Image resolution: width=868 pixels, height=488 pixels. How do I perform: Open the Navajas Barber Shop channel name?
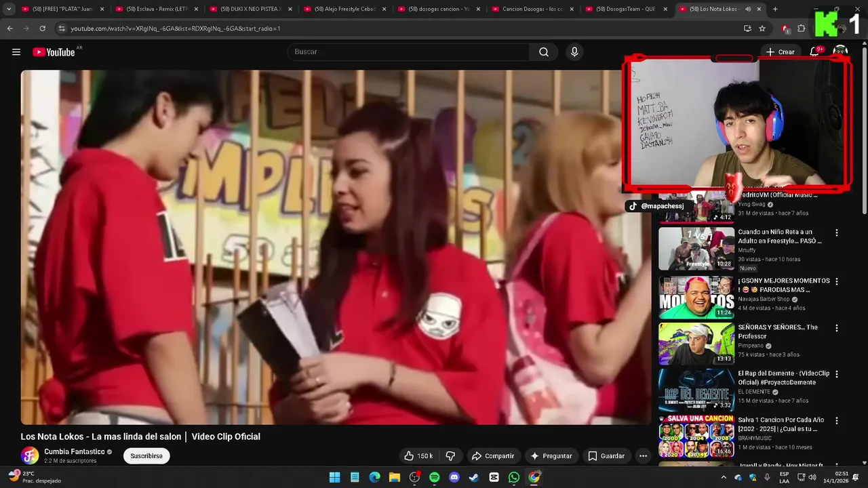click(764, 299)
